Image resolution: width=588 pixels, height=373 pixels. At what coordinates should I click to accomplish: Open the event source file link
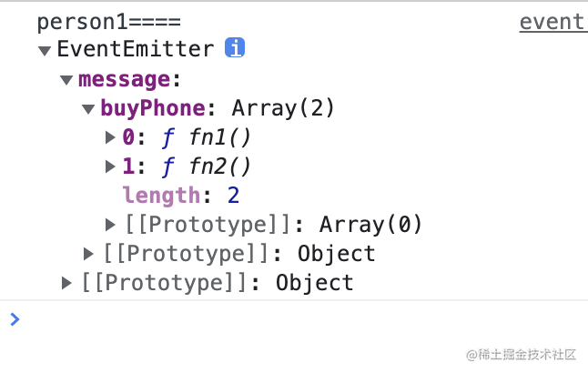[553, 22]
